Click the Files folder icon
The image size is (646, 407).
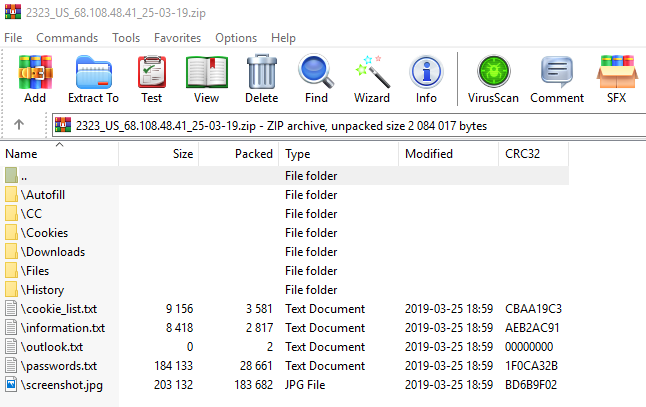[x=11, y=270]
